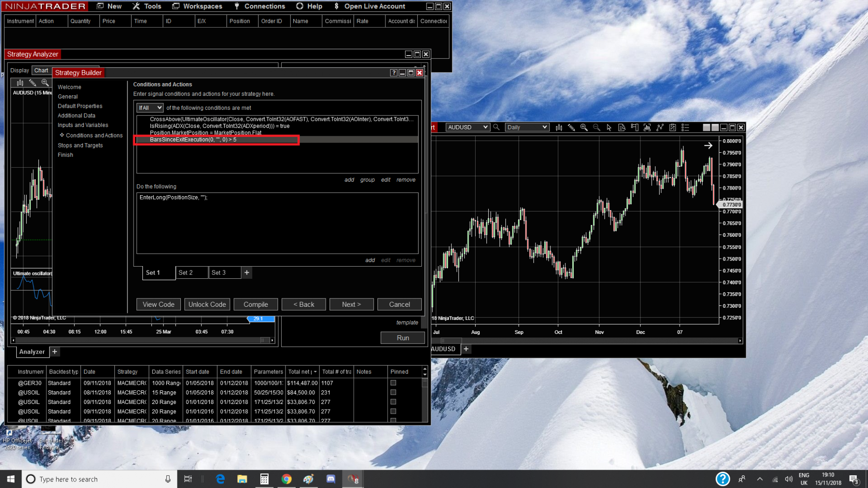Click the View Code button

(x=158, y=304)
